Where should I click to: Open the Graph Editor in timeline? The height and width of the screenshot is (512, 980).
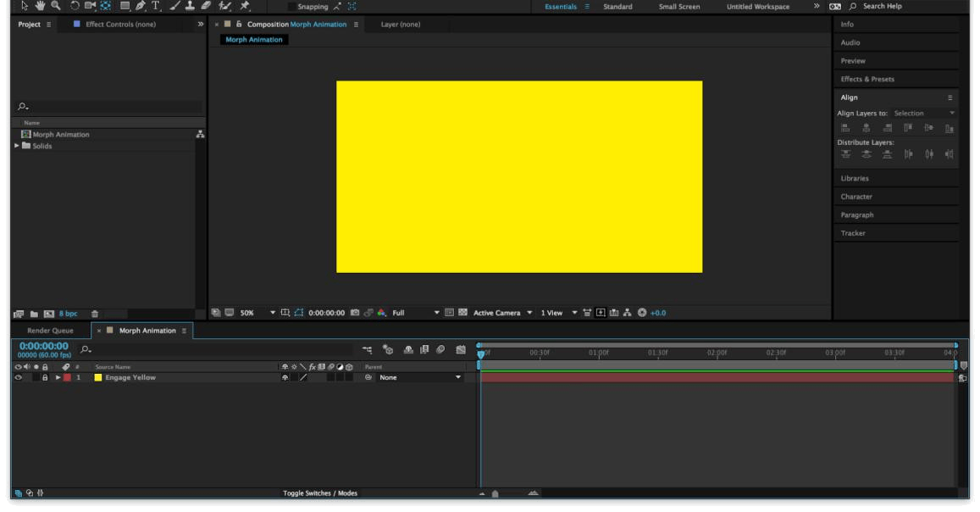click(x=461, y=350)
